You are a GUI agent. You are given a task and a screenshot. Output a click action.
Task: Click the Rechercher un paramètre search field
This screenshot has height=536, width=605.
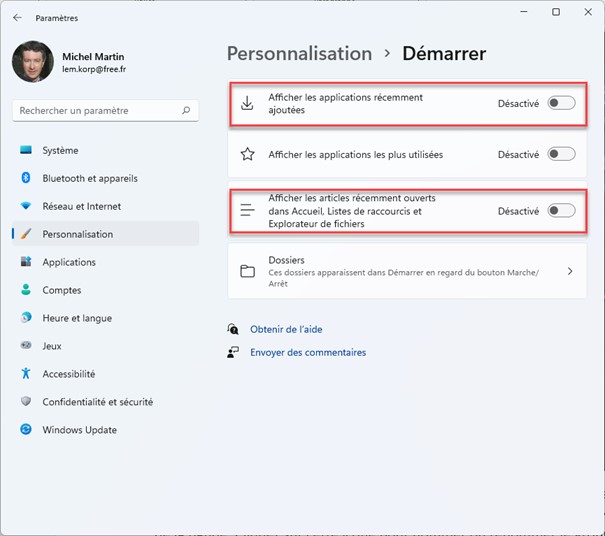tap(95, 111)
